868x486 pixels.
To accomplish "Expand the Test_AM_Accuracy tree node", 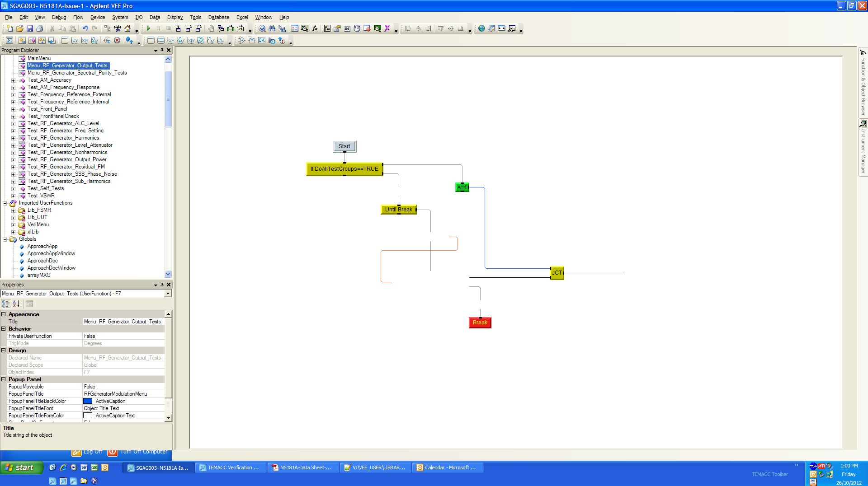I will point(13,80).
